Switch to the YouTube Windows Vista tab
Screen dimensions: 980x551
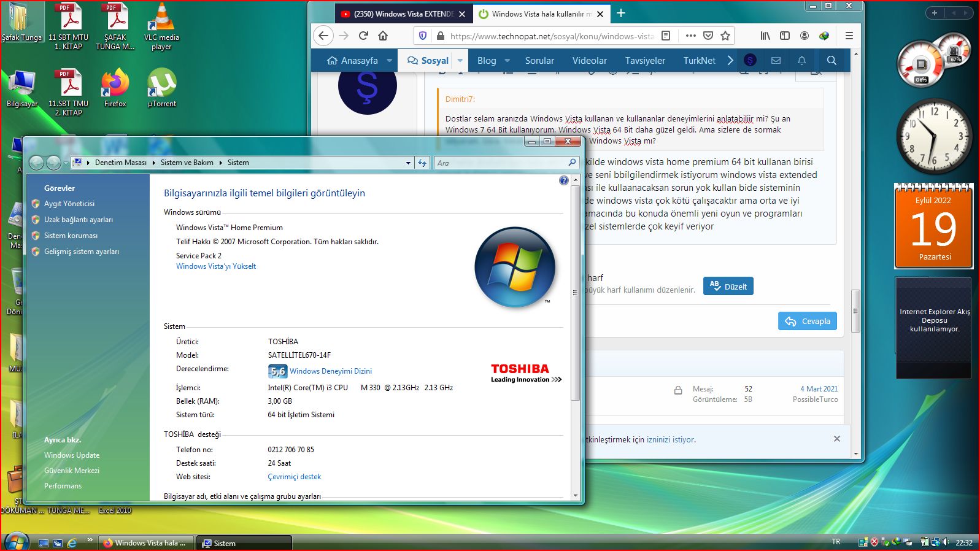[404, 13]
